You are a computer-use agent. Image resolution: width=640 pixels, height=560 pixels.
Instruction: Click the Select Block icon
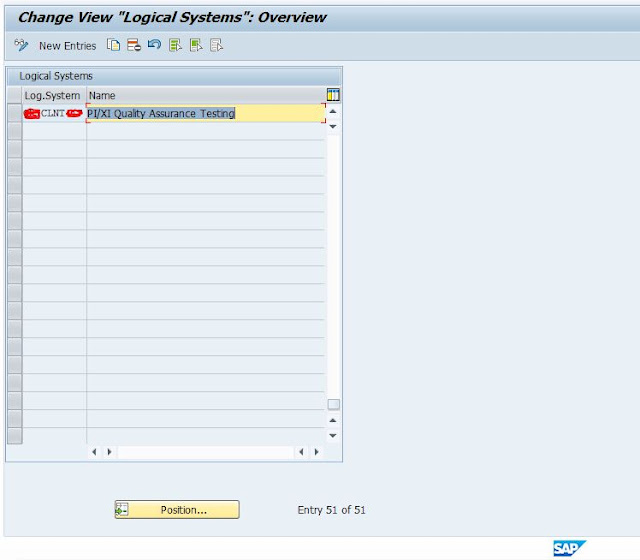[x=196, y=45]
